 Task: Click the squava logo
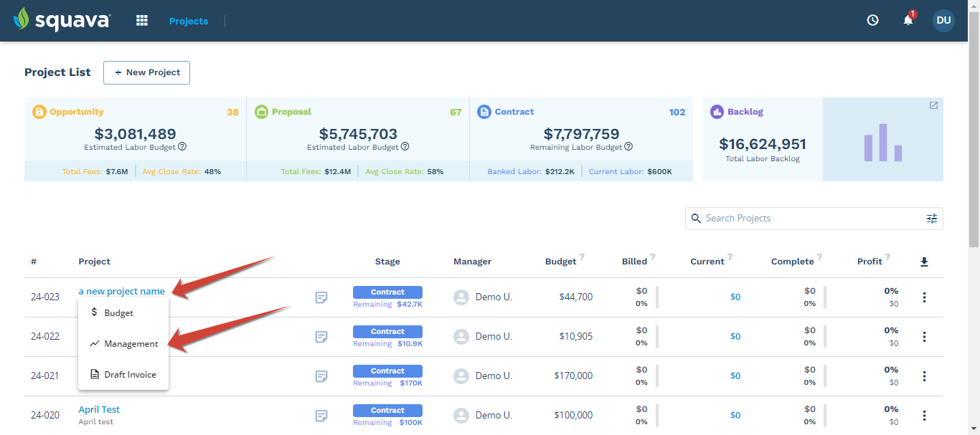pyautogui.click(x=62, y=20)
